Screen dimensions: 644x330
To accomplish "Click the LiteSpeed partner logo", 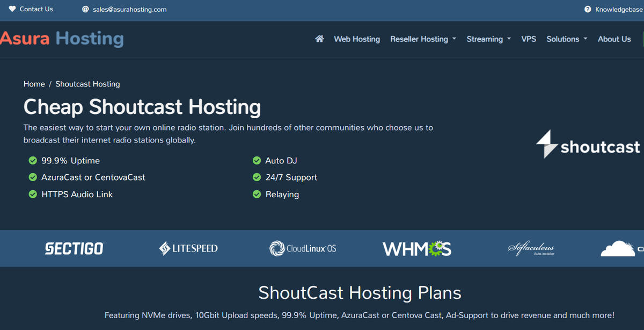I will click(188, 248).
